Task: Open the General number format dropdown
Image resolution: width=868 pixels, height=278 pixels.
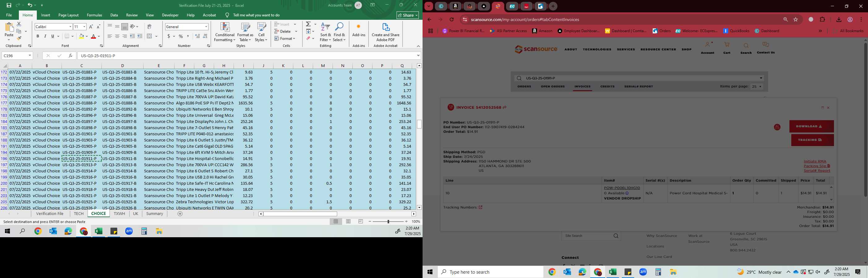Action: point(206,27)
